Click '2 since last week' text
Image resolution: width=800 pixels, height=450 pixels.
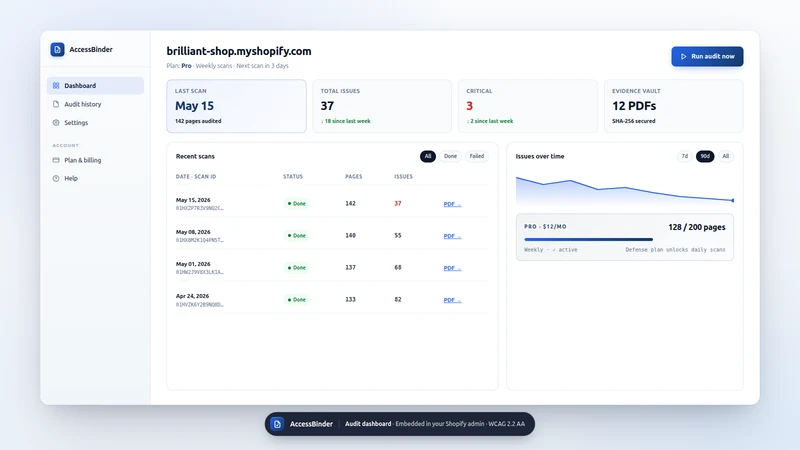490,121
